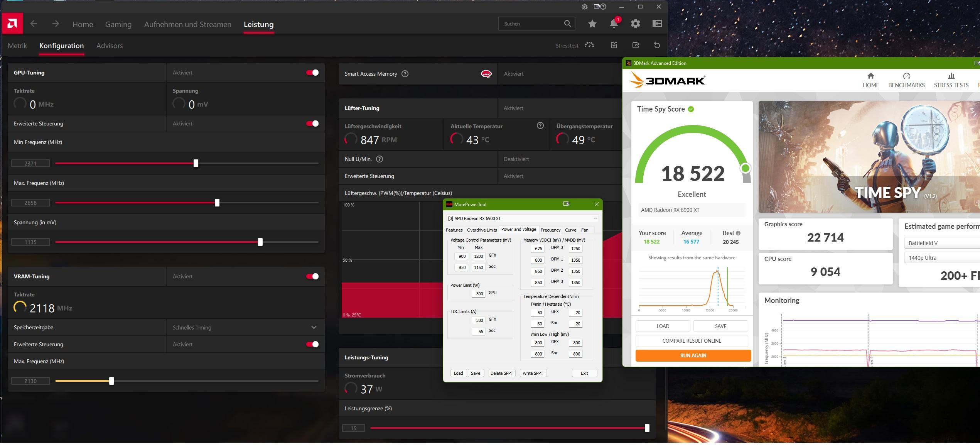Image resolution: width=980 pixels, height=445 pixels.
Task: Click MorePowerTool window mode icon
Action: (x=566, y=204)
